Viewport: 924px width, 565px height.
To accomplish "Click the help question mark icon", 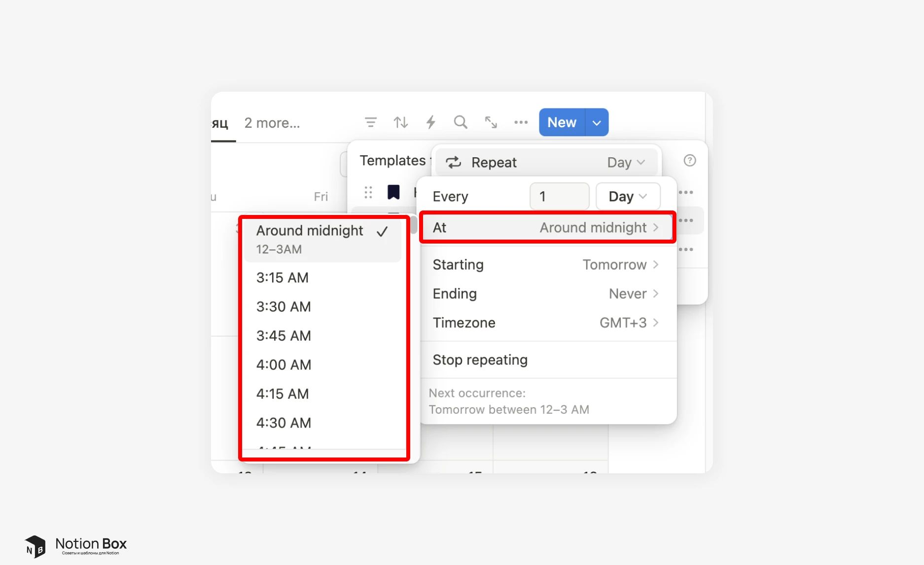I will (690, 161).
